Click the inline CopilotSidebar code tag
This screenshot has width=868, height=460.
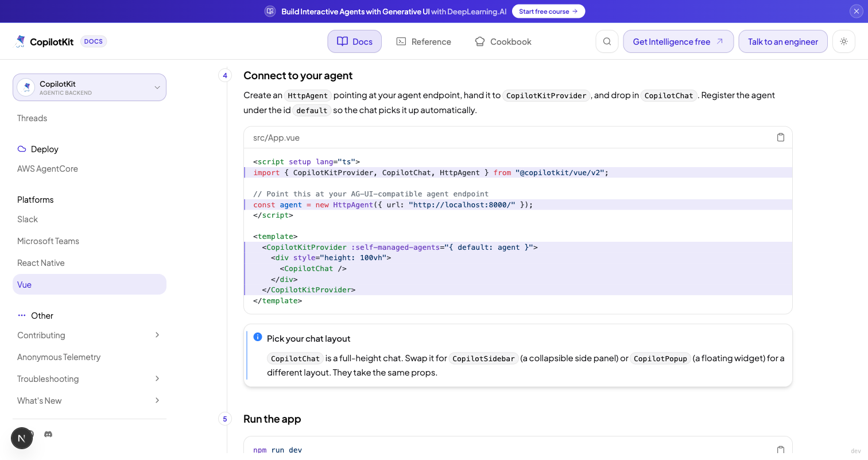click(483, 359)
